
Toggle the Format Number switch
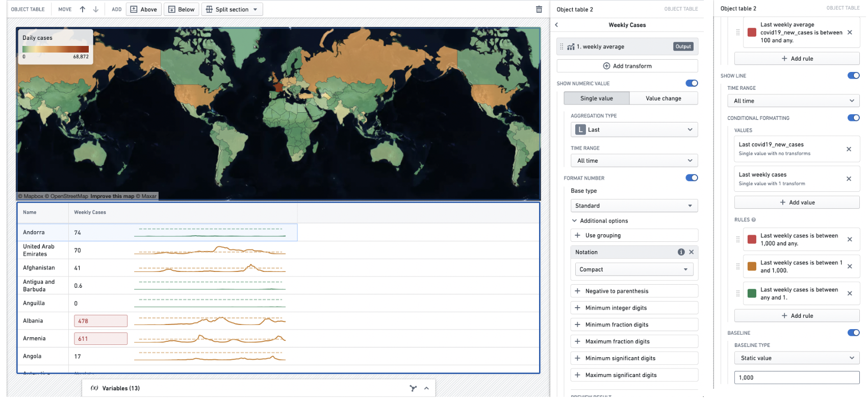click(x=692, y=178)
